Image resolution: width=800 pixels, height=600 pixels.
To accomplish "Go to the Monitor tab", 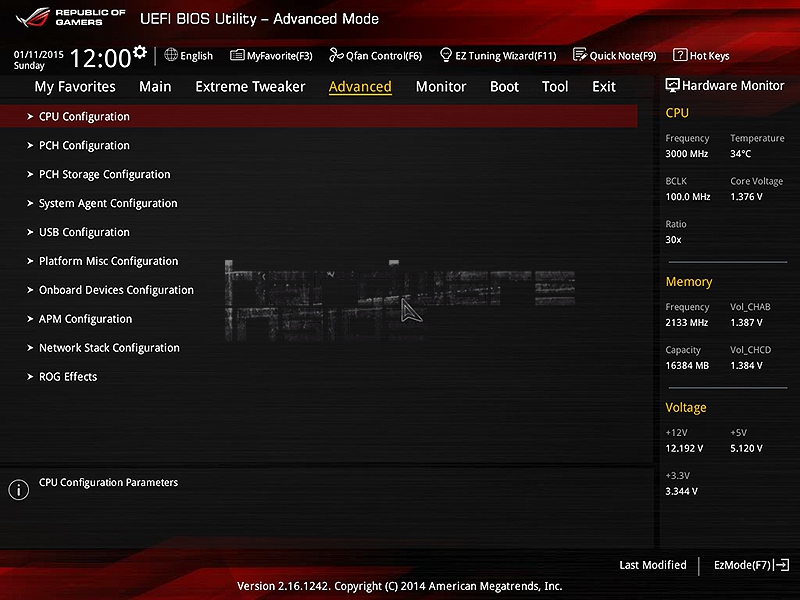I will point(441,87).
